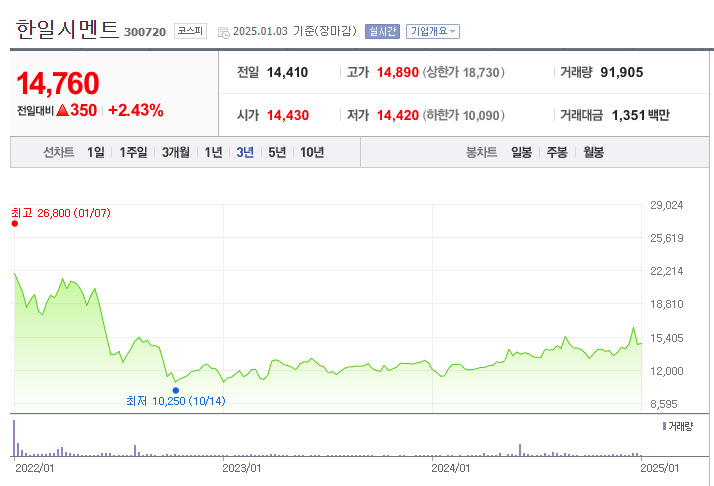The width and height of the screenshot is (714, 486).
Task: Click the 전일 value 14,410
Action: (287, 72)
